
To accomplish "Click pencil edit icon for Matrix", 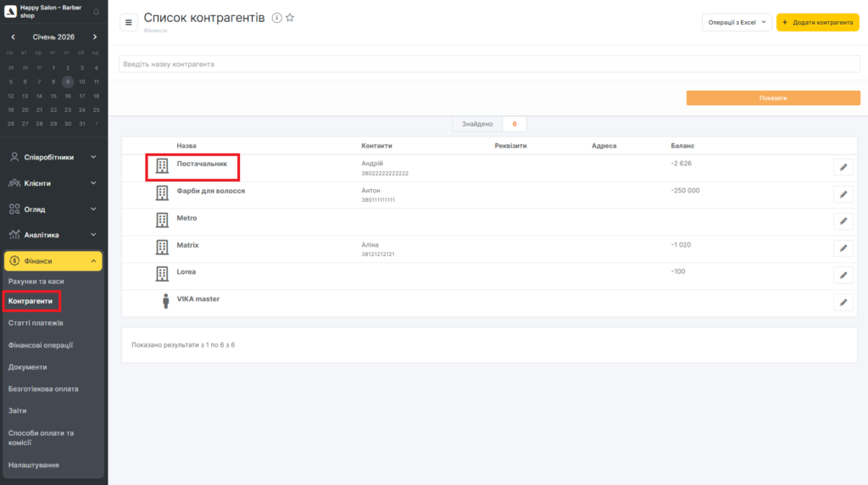I will click(x=843, y=248).
